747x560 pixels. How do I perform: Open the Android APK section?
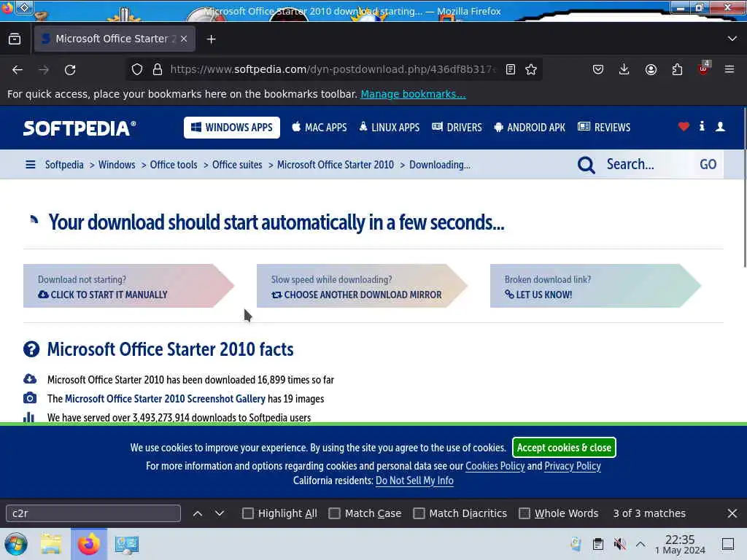[530, 128]
